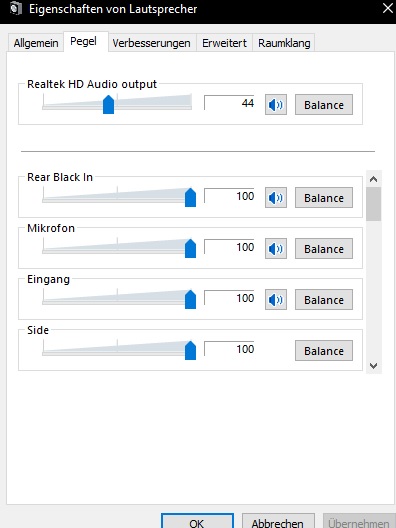
Task: Click the Side level value field
Action: coord(229,349)
